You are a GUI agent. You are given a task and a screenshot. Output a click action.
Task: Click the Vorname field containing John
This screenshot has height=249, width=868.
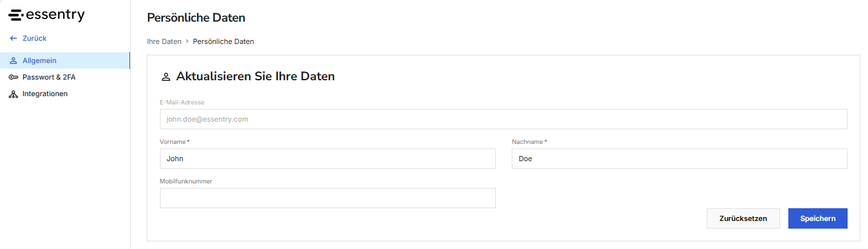click(x=328, y=159)
